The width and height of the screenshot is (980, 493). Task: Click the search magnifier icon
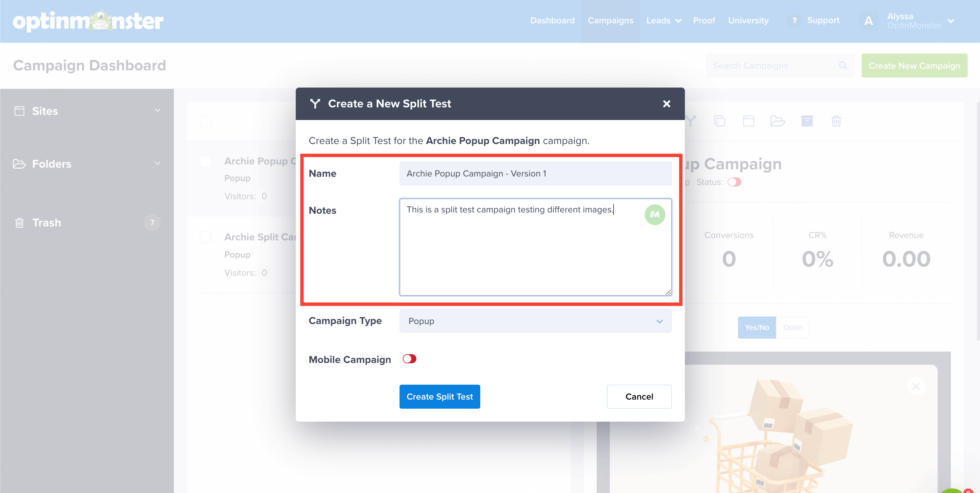pyautogui.click(x=843, y=66)
